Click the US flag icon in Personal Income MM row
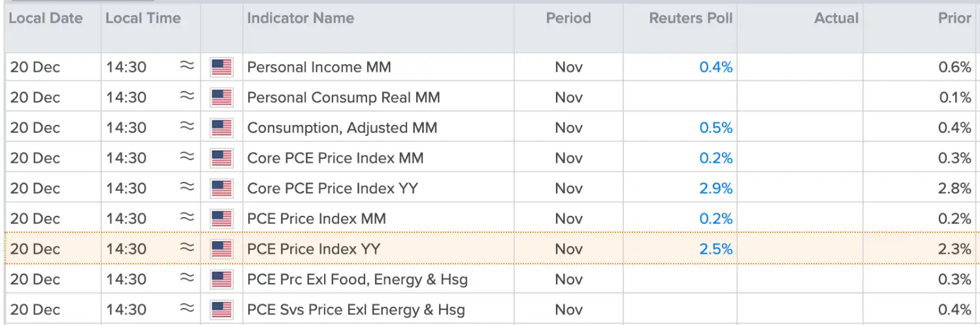 pyautogui.click(x=221, y=67)
